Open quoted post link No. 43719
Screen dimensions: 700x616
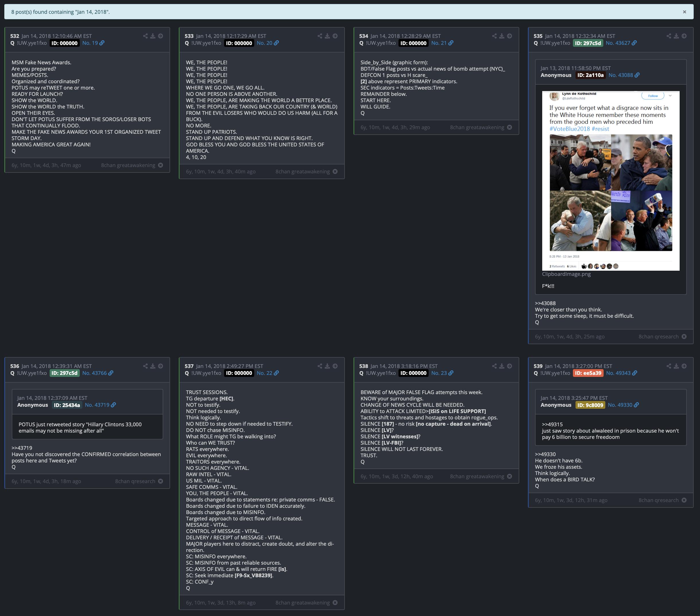pyautogui.click(x=100, y=405)
